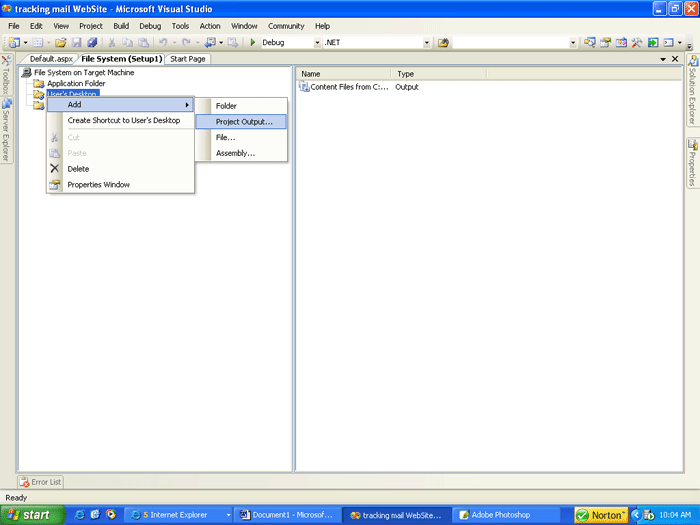
Task: Select Create Shortcut to User's Desktop
Action: [x=120, y=121]
